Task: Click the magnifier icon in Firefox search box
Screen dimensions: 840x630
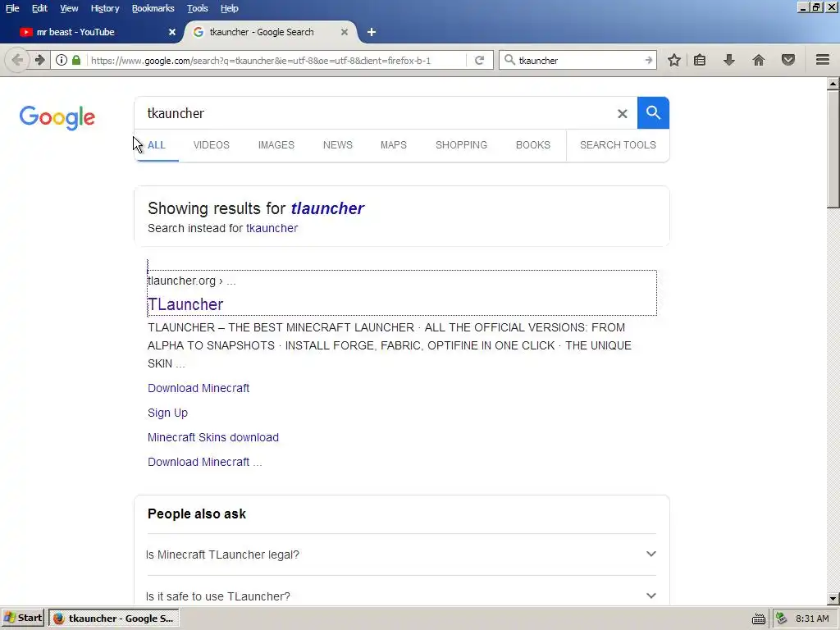Action: (x=510, y=60)
